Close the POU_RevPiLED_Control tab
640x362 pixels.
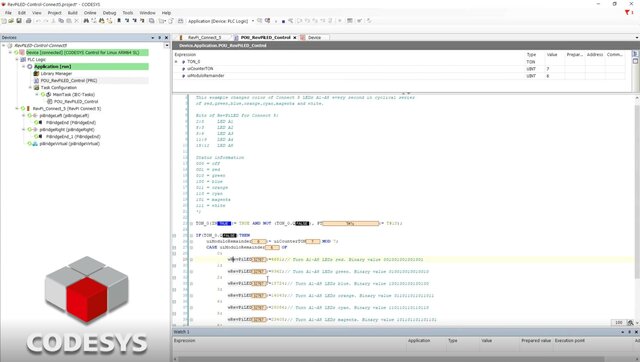pos(295,38)
